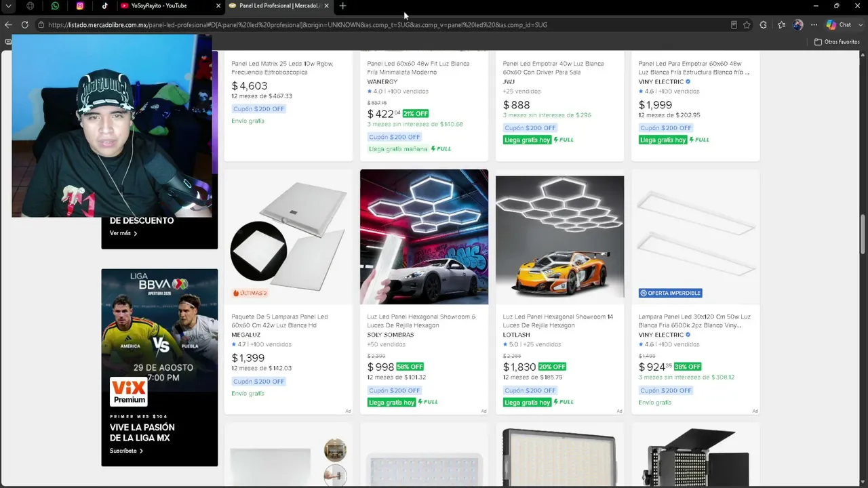Click the 38% OFF discount badge
The height and width of the screenshot is (488, 868).
(688, 367)
